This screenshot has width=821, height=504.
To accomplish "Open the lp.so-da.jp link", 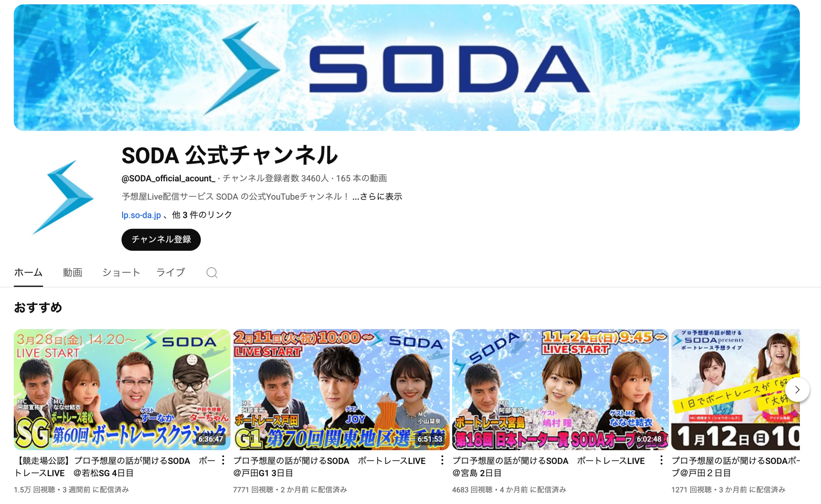I will pos(141,215).
